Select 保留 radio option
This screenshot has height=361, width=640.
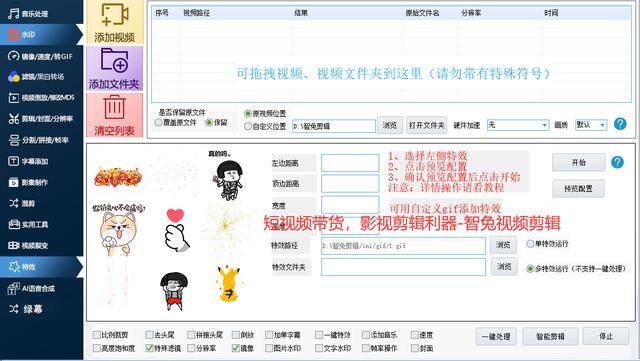click(209, 122)
